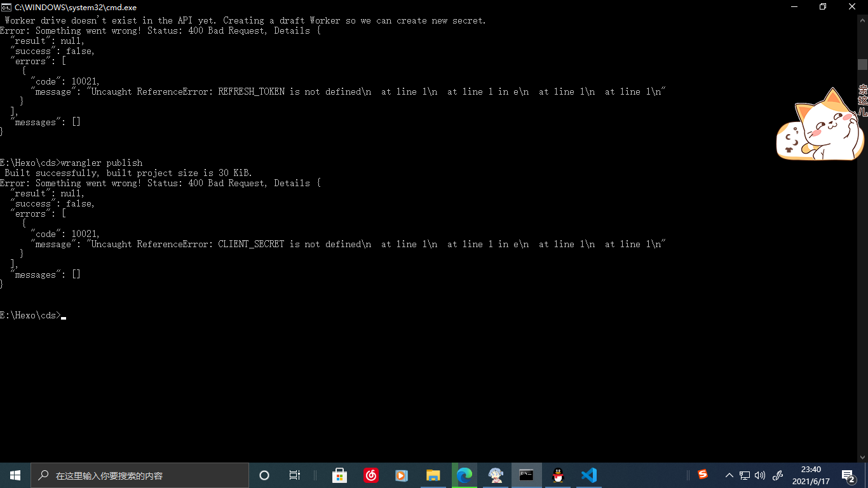Open Visual Studio Code from the taskbar

588,475
